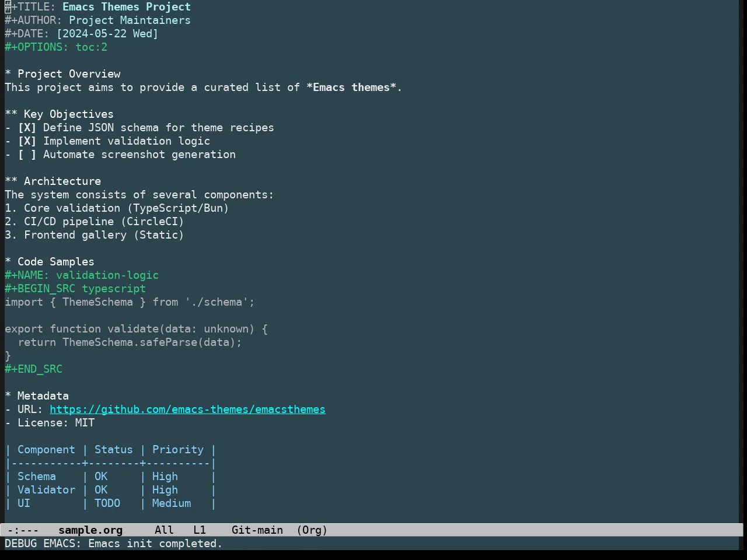Collapse the Project Overview heading star
Screen dimensions: 747x560
(8, 74)
